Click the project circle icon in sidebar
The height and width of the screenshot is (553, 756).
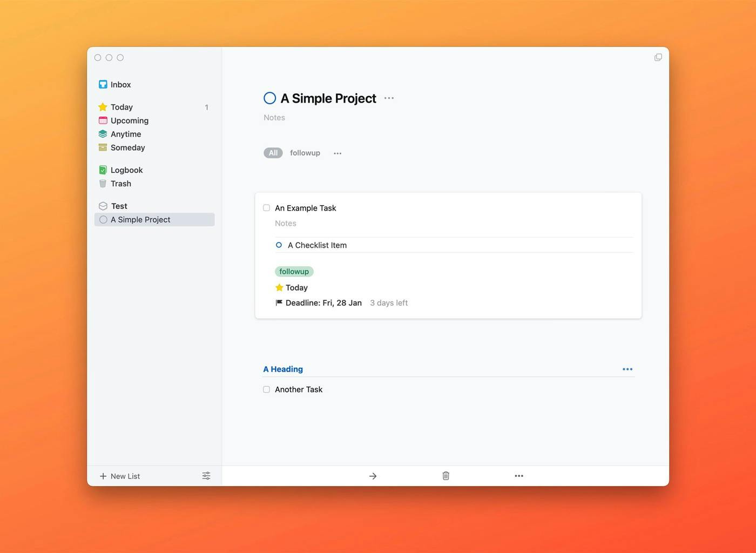point(103,219)
